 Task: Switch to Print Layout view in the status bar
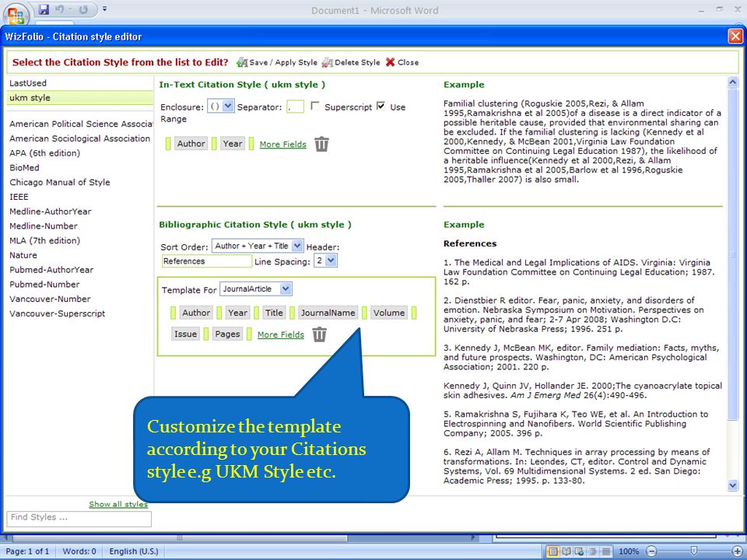pyautogui.click(x=553, y=551)
